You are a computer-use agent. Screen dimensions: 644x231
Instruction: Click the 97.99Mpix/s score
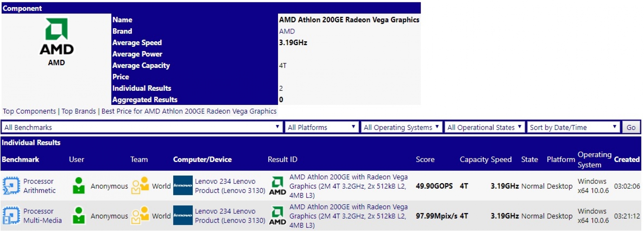coord(436,216)
